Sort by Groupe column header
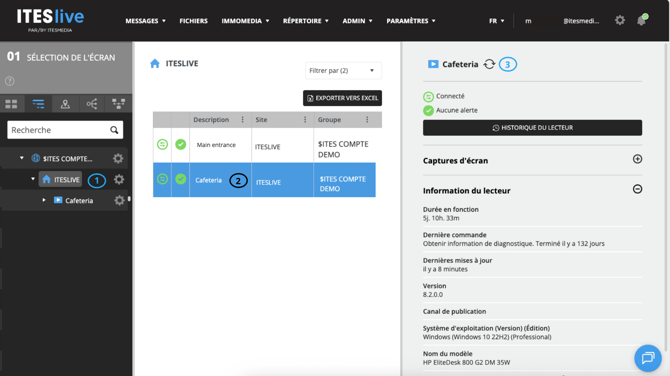Viewport: 670px width, 376px height. coord(329,120)
